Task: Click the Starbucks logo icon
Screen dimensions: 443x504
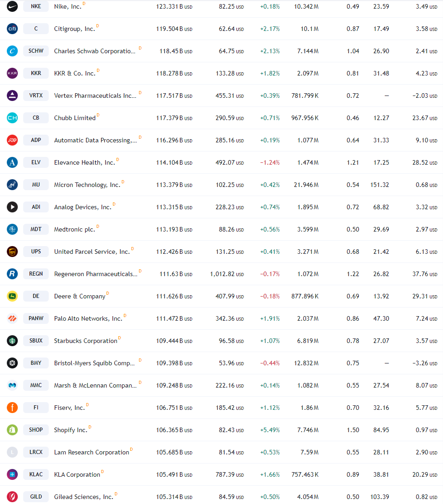Action: coord(12,341)
